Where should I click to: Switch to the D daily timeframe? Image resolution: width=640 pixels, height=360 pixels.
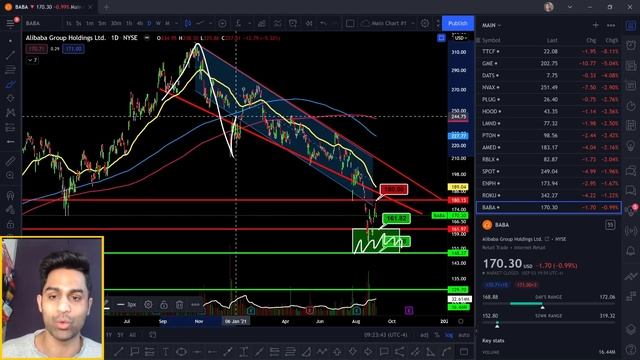(x=149, y=23)
